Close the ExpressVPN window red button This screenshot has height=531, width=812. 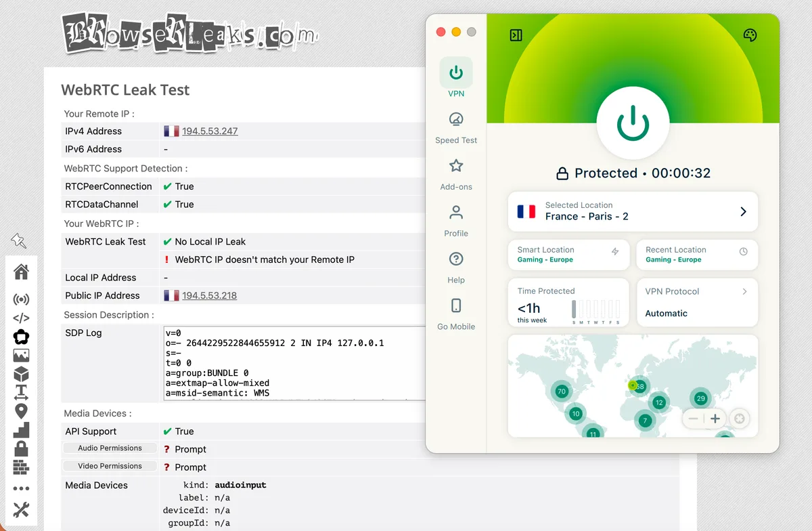point(441,32)
